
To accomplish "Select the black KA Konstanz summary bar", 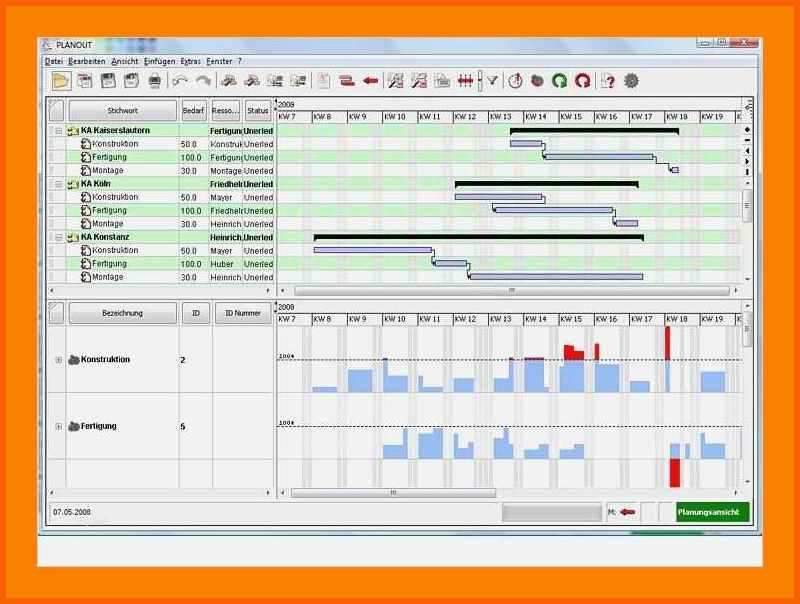I will [479, 237].
